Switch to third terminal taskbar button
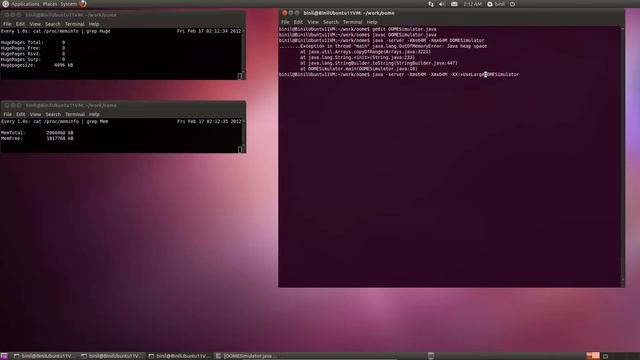Screen dimensions: 640x360 pos(179,356)
